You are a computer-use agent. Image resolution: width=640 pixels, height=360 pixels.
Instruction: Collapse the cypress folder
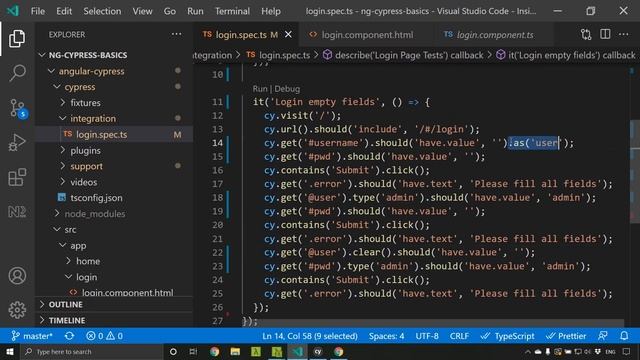coord(57,87)
